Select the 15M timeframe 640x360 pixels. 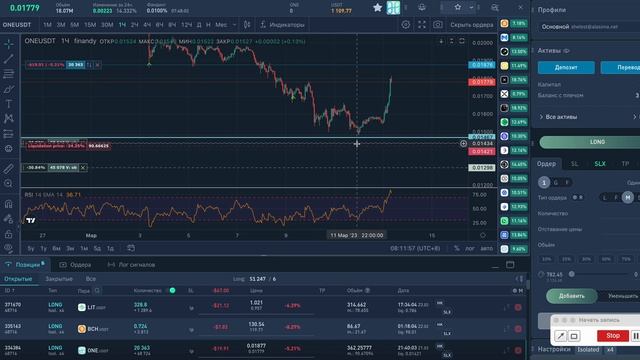pyautogui.click(x=90, y=25)
